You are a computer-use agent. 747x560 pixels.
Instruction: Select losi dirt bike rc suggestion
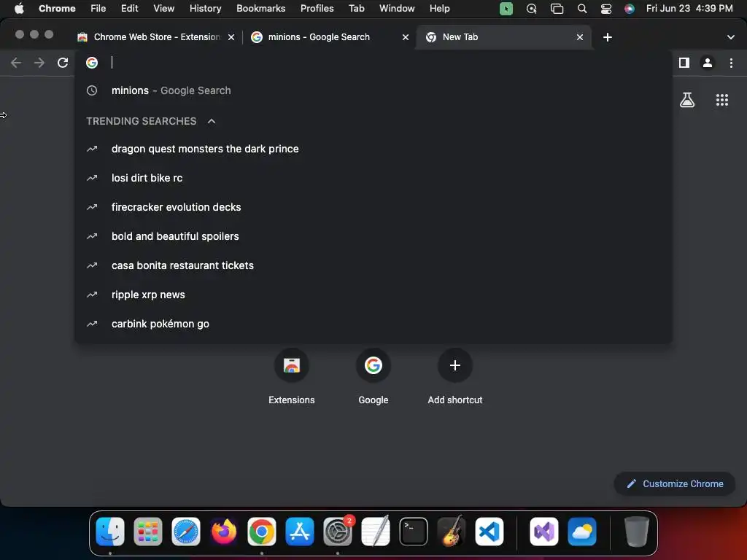[373, 178]
